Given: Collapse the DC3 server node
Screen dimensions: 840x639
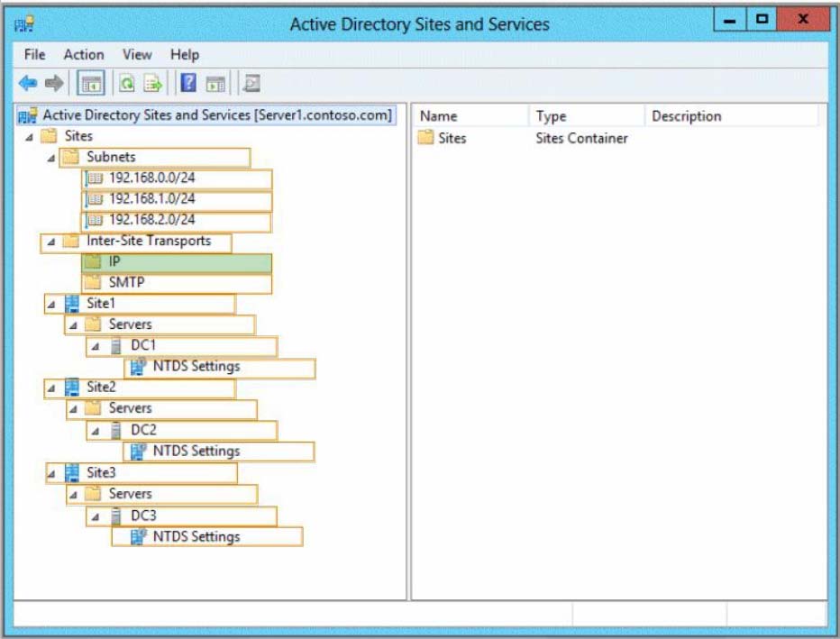Looking at the screenshot, I should pyautogui.click(x=95, y=516).
